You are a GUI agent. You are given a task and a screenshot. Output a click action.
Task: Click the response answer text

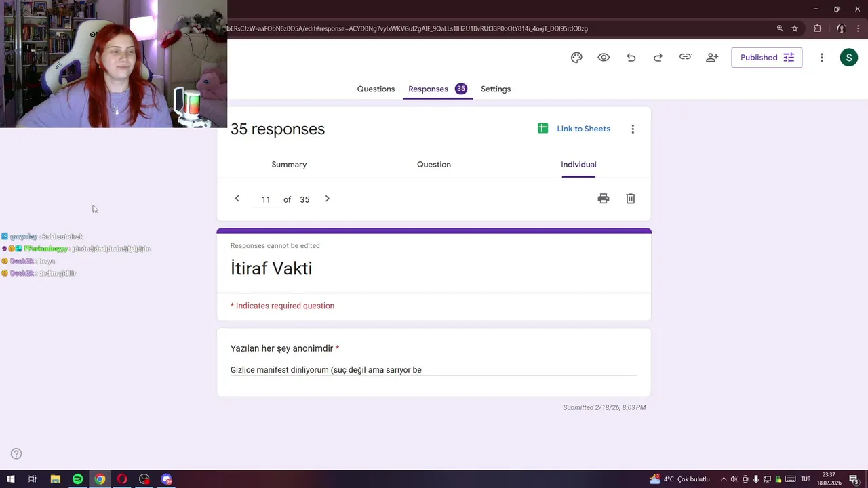click(326, 370)
